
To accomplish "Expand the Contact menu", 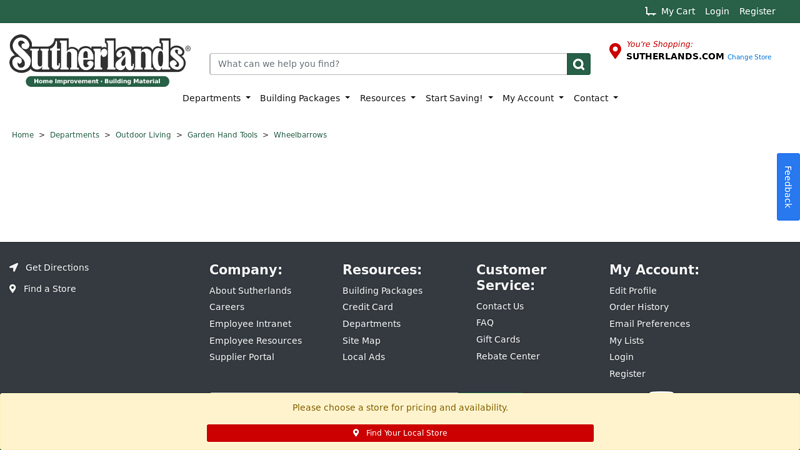I will point(595,98).
